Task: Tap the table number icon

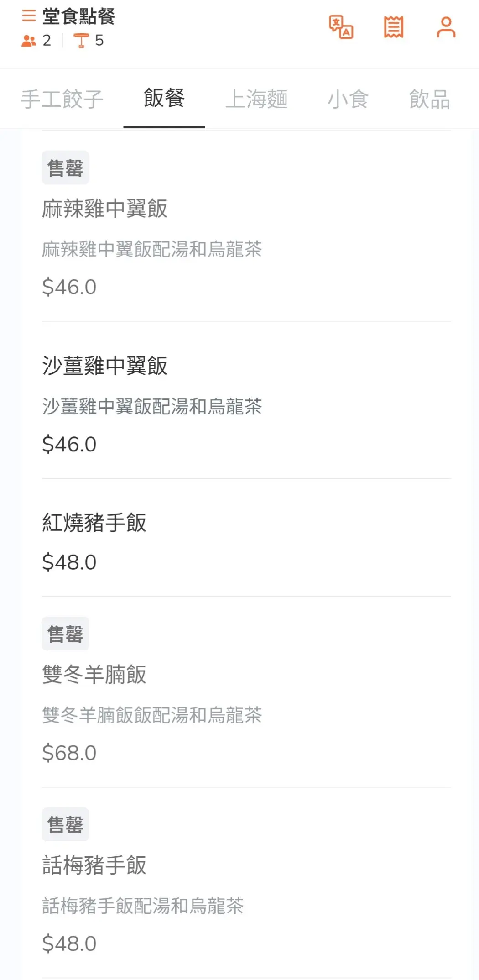Action: click(81, 41)
